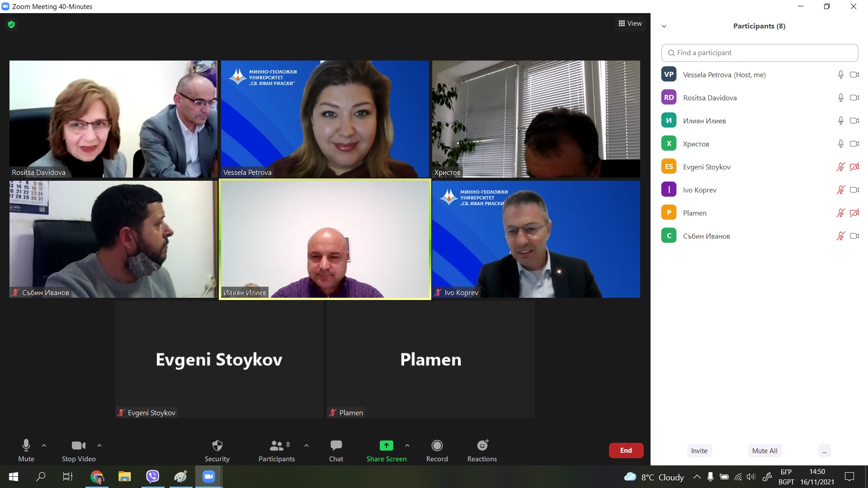
Task: Mute your microphone
Action: click(26, 446)
